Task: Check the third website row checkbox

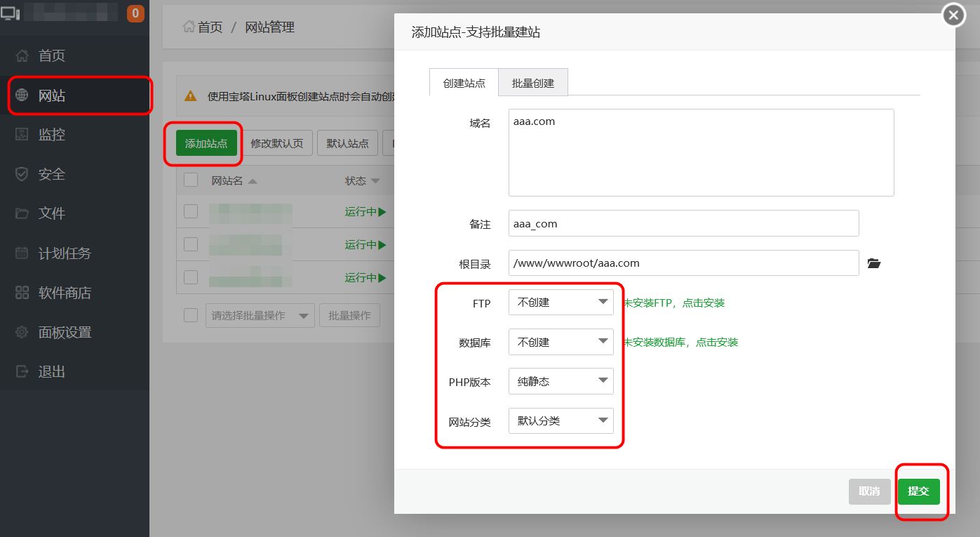Action: pos(191,277)
